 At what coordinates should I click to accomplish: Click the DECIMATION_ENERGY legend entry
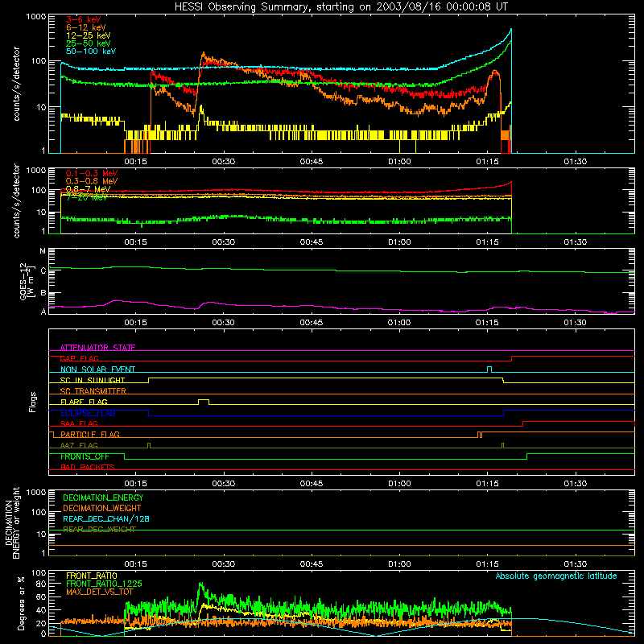pyautogui.click(x=103, y=497)
